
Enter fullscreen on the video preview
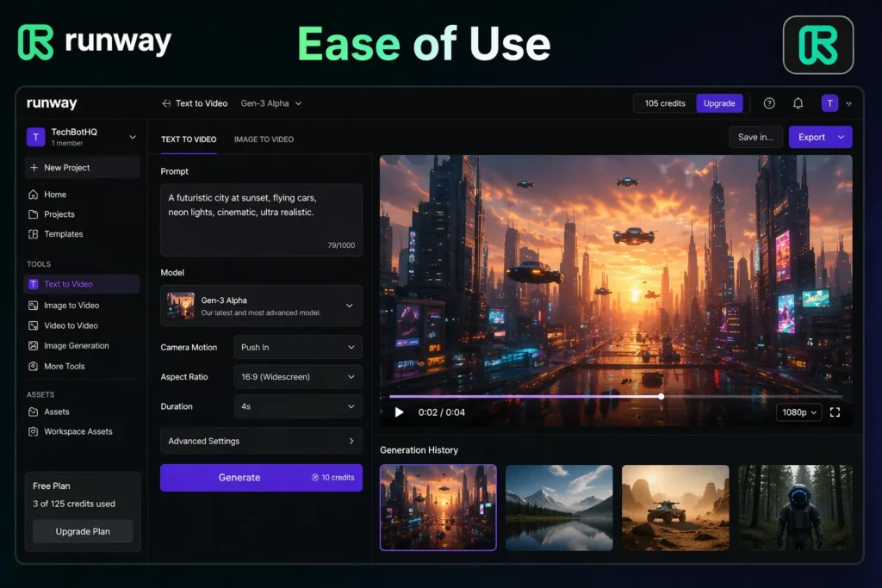tap(835, 412)
